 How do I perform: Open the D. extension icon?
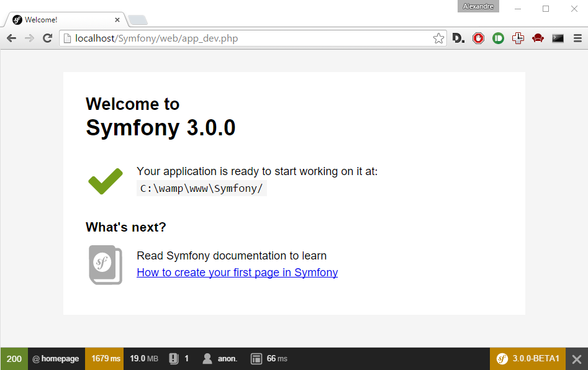click(x=458, y=38)
